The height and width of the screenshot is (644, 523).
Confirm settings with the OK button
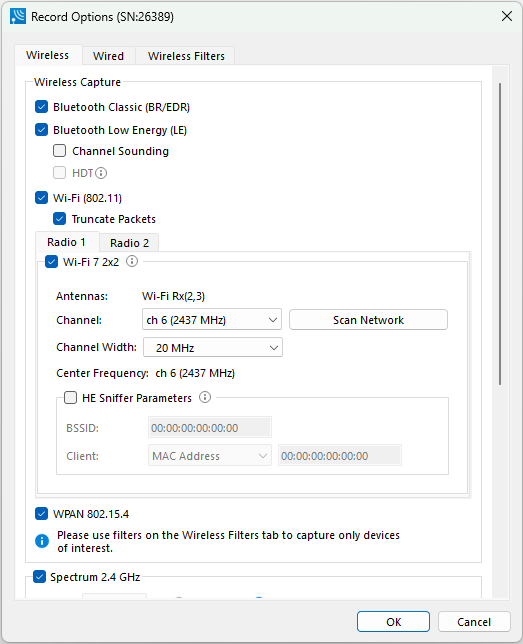click(x=393, y=622)
